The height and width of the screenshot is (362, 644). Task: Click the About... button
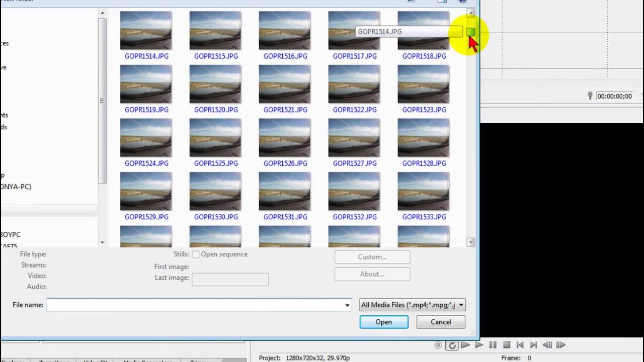[x=372, y=274]
